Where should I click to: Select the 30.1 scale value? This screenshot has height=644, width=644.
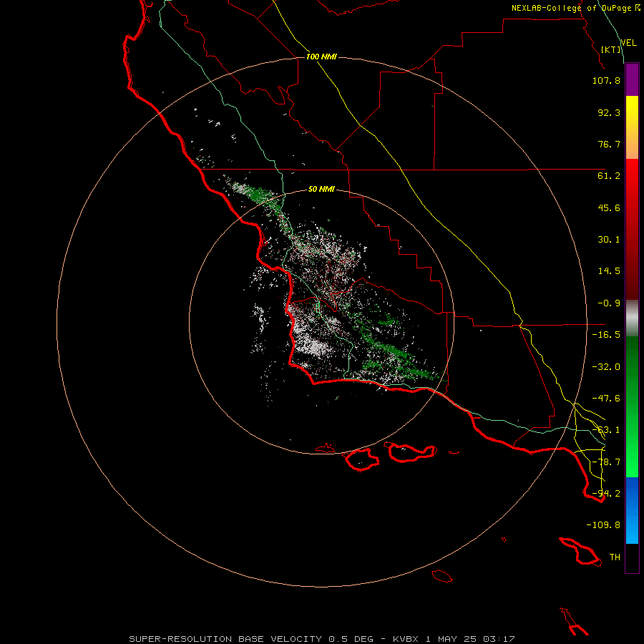(x=609, y=240)
